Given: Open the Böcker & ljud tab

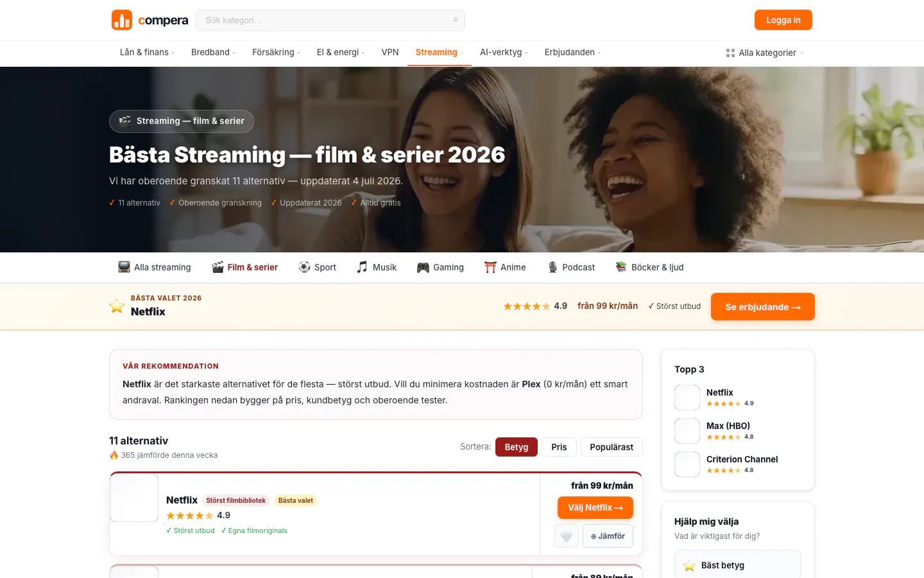Looking at the screenshot, I should tap(649, 267).
